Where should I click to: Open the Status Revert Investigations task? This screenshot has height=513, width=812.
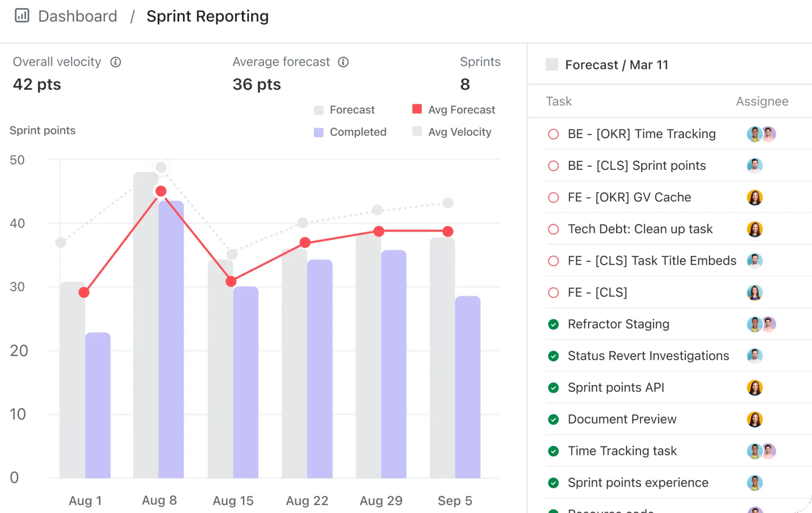648,356
